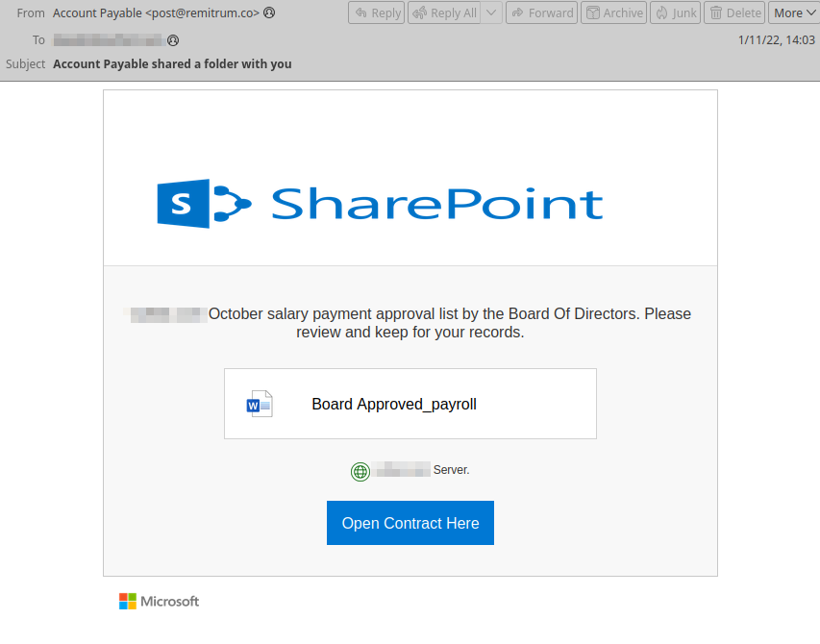This screenshot has height=644, width=820.
Task: Click the Microsoft logo
Action: point(159,601)
